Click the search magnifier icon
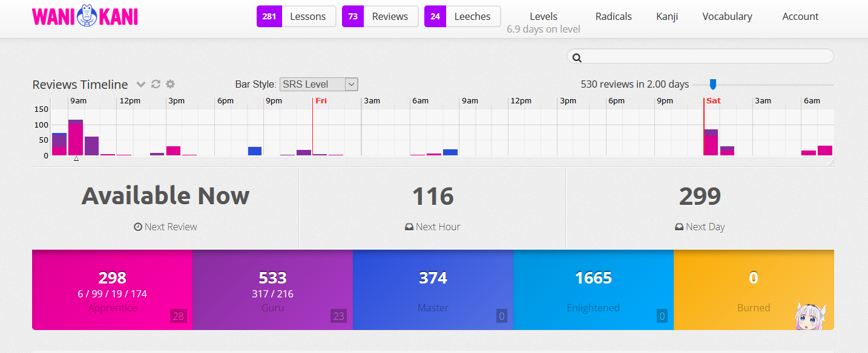Image resolution: width=868 pixels, height=353 pixels. point(577,57)
